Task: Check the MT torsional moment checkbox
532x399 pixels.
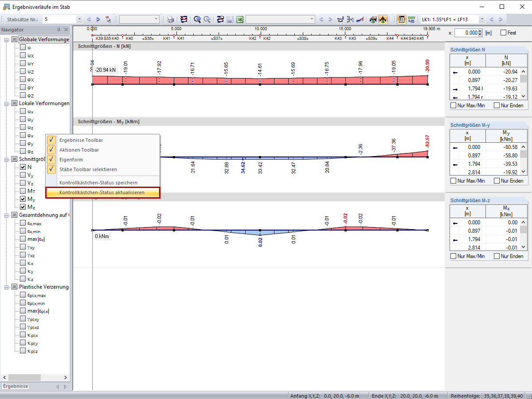Action: click(x=23, y=191)
